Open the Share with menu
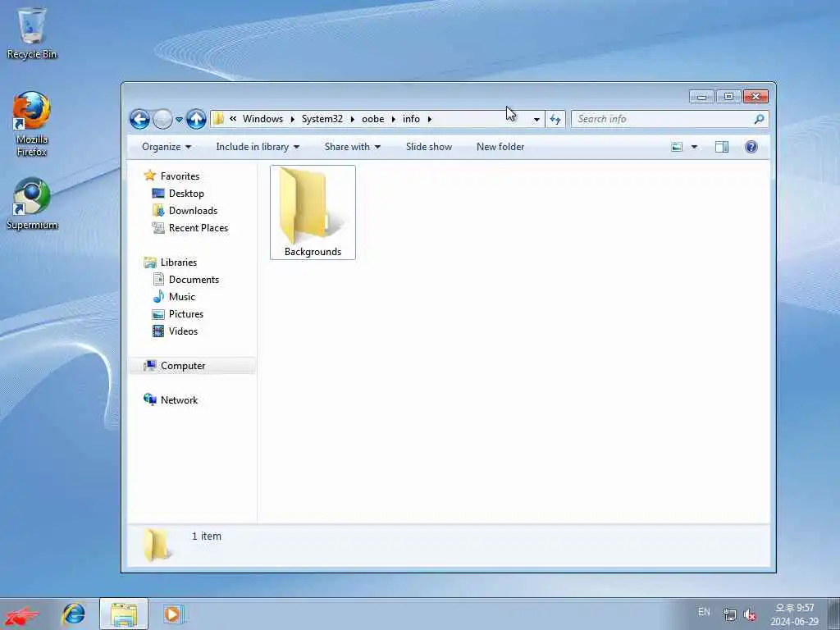Screen dimensions: 840x630 (353, 147)
